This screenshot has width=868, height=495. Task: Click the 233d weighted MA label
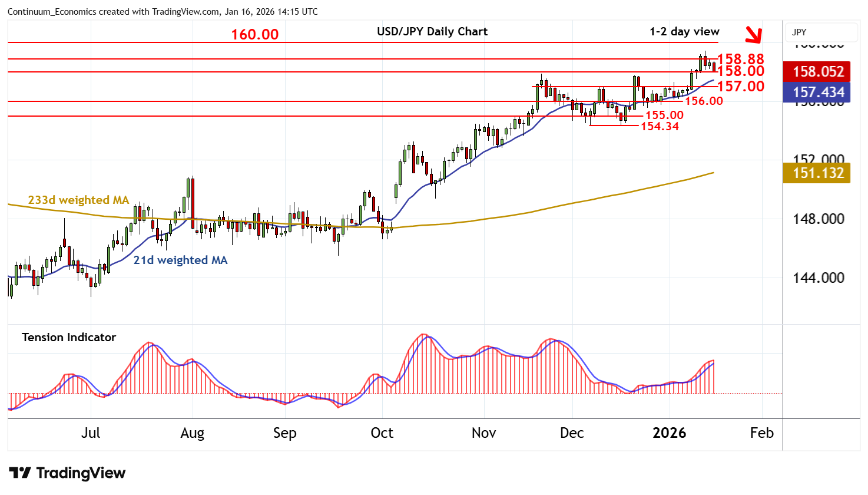click(x=78, y=200)
